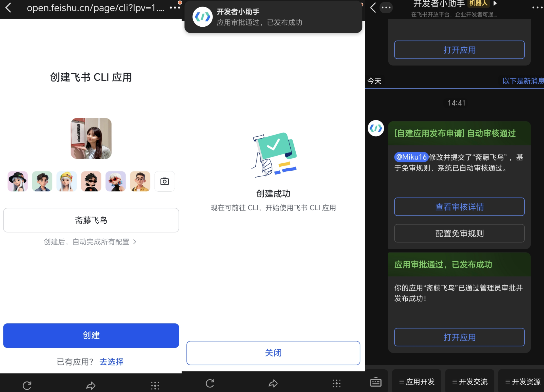
Task: Open the dot-grid menu in the middle panel
Action: [336, 383]
